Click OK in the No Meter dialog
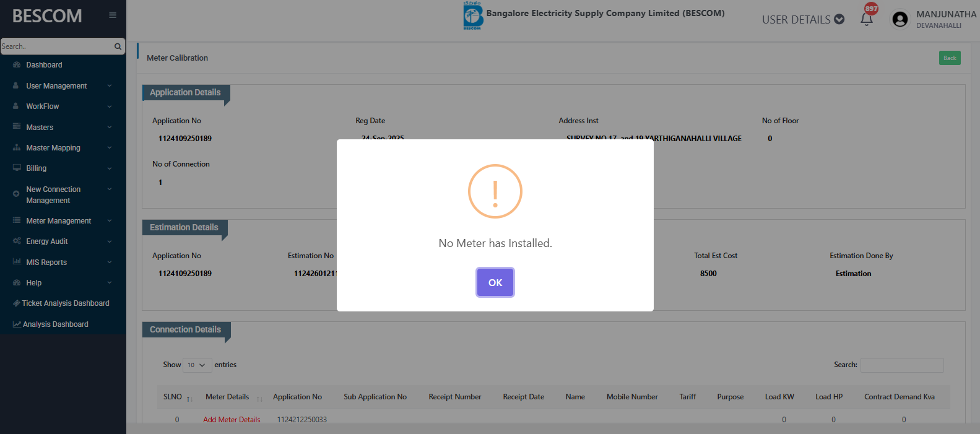 click(x=495, y=282)
